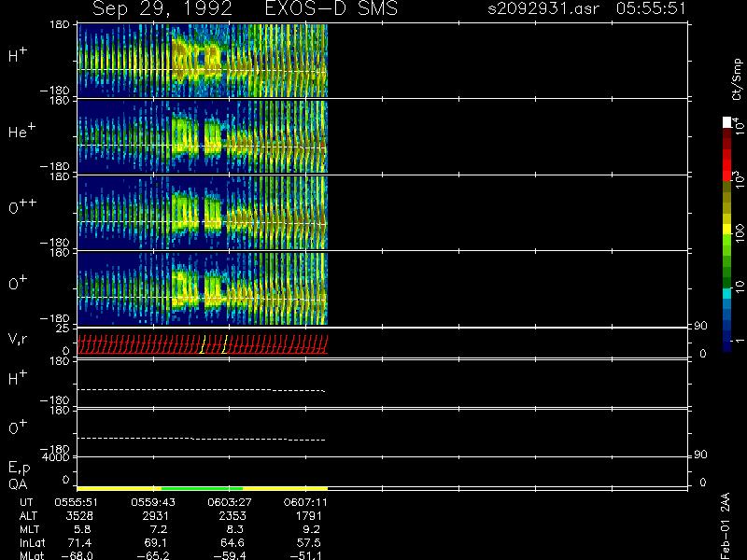This screenshot has width=747, height=560.
Task: Click the "Feb-01 2AA" vertical text
Action: click(x=726, y=526)
